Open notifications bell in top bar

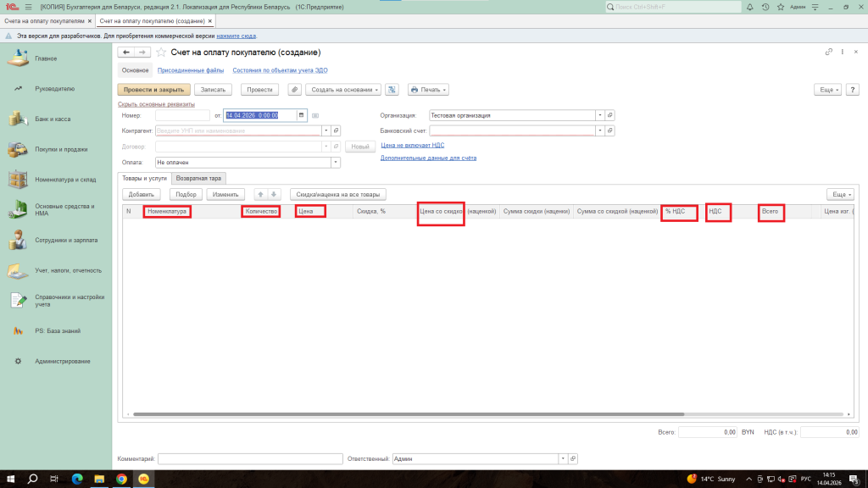tap(748, 7)
